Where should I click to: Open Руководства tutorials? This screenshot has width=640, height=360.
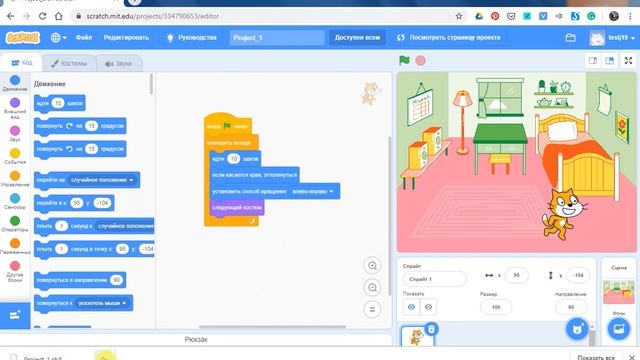pyautogui.click(x=191, y=38)
